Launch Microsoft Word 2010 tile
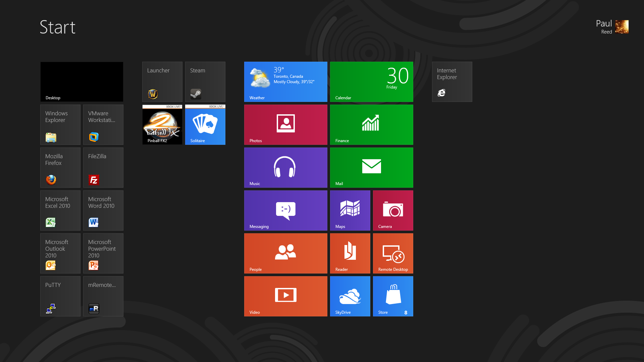The width and height of the screenshot is (644, 362). (x=103, y=210)
